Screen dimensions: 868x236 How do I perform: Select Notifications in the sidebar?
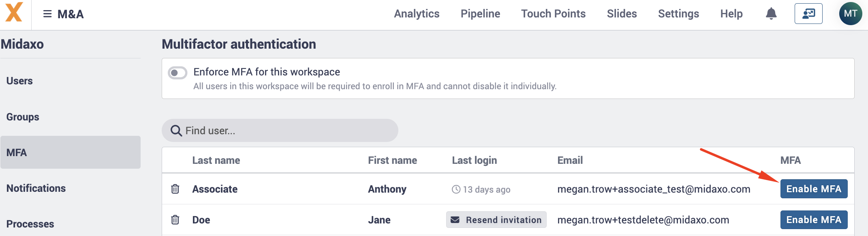[71, 188]
